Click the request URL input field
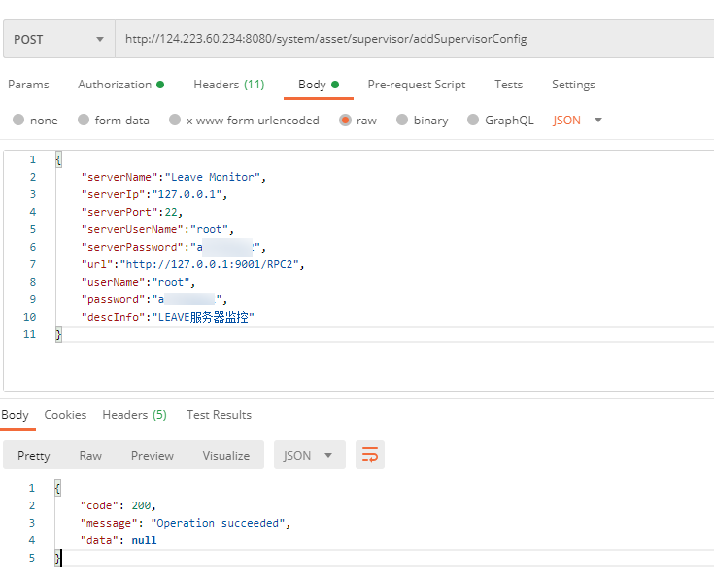The height and width of the screenshot is (588, 714). point(408,40)
